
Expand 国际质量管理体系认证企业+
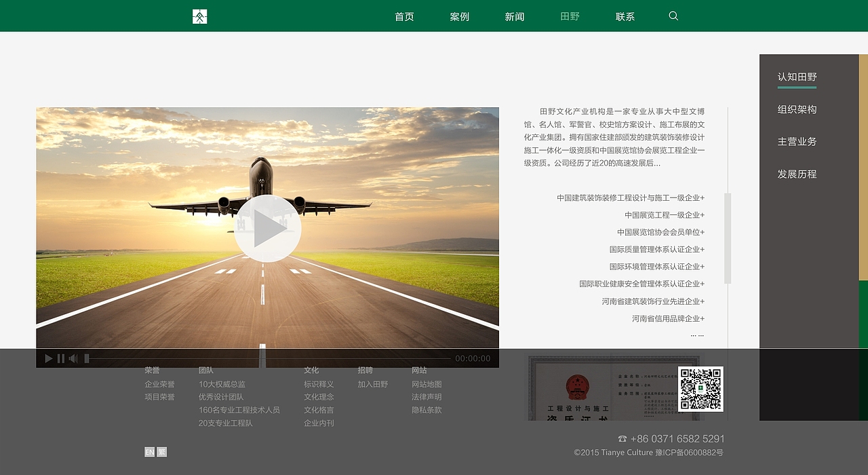click(x=657, y=250)
